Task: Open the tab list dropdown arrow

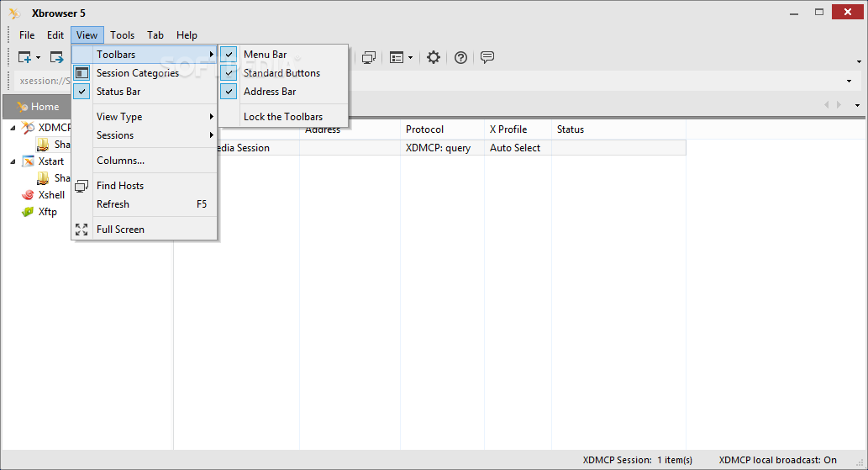Action: [857, 105]
